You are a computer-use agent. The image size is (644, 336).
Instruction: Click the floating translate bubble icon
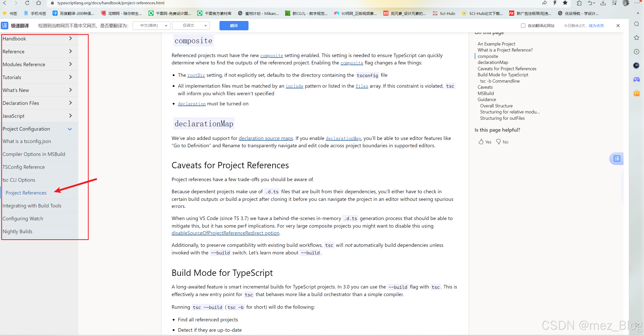coord(617,158)
